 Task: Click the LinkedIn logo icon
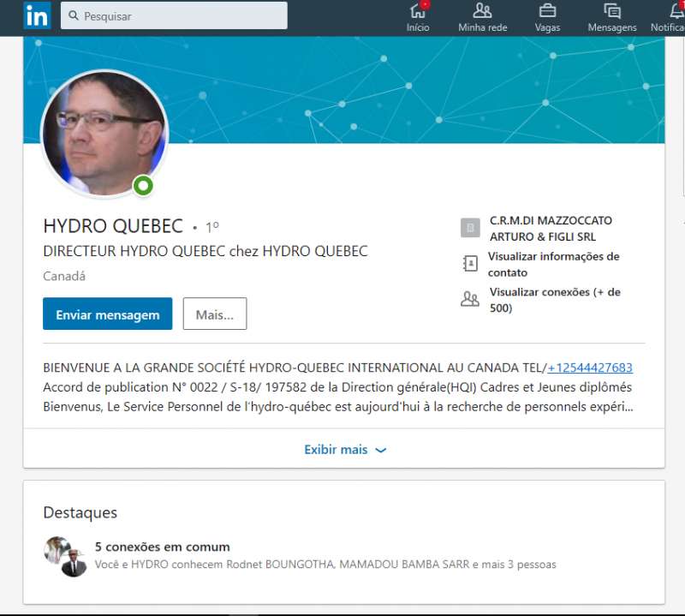[x=37, y=15]
